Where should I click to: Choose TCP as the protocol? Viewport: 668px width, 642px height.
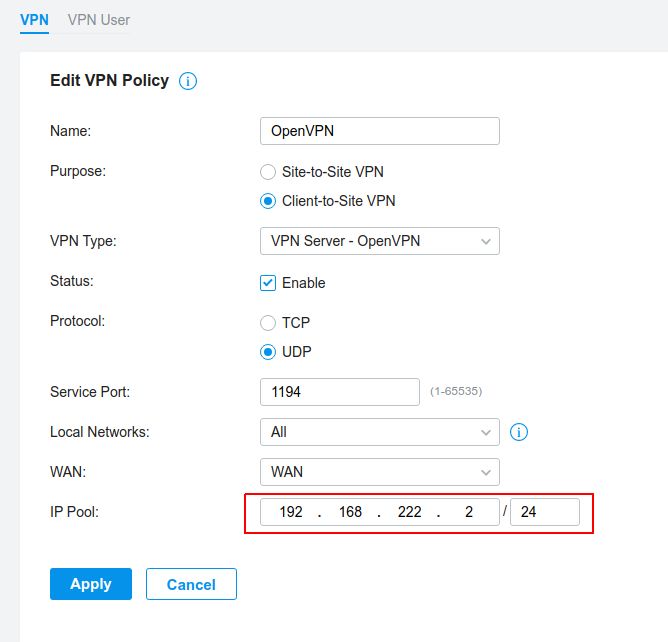coord(268,323)
